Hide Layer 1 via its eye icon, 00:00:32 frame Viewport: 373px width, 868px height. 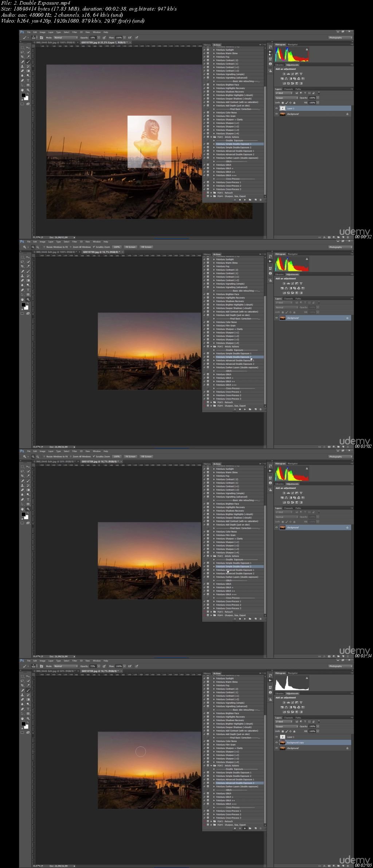pos(276,108)
